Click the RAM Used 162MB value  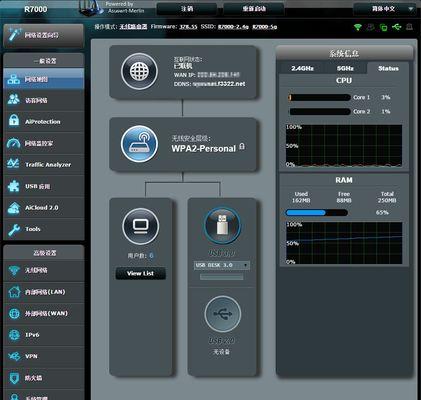click(x=301, y=200)
